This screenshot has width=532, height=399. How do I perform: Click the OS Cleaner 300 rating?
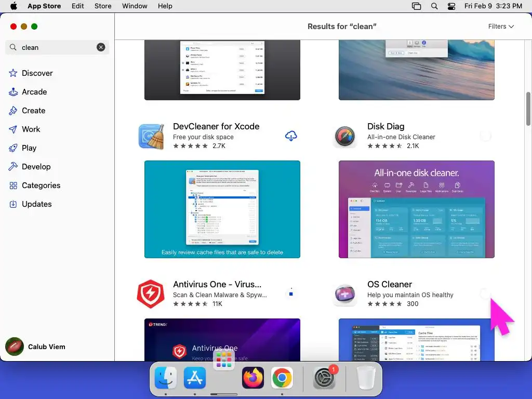pyautogui.click(x=393, y=304)
